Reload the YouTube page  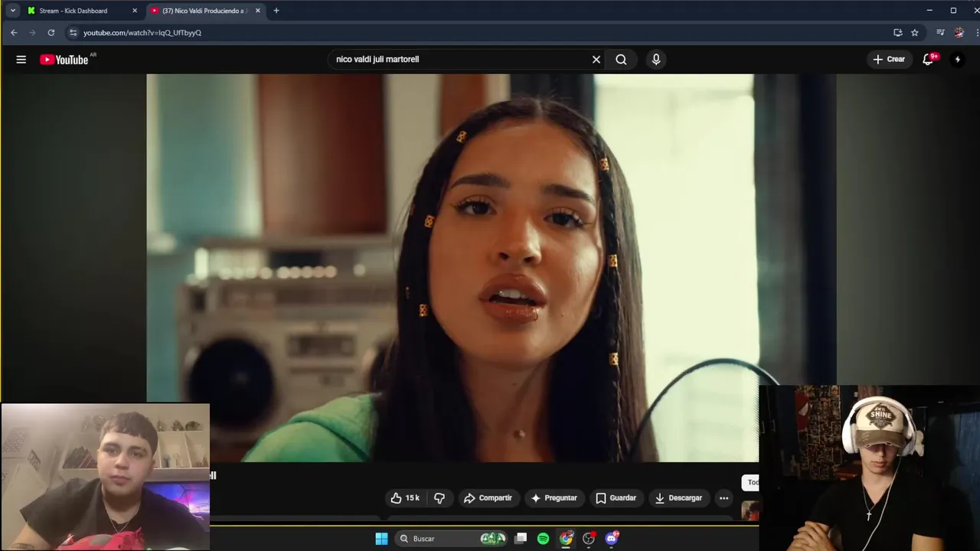click(x=51, y=33)
